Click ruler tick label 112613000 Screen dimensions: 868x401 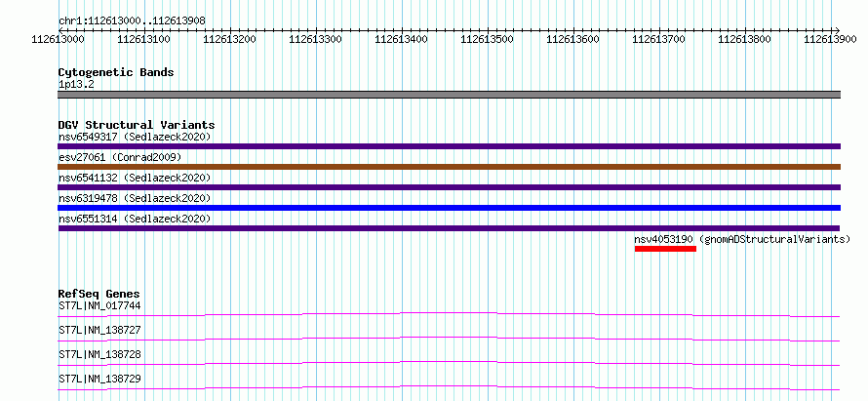pyautogui.click(x=59, y=39)
